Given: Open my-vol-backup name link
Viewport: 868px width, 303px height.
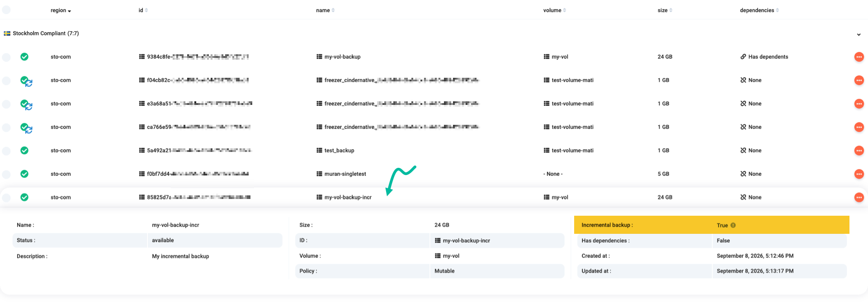Looking at the screenshot, I should (342, 57).
